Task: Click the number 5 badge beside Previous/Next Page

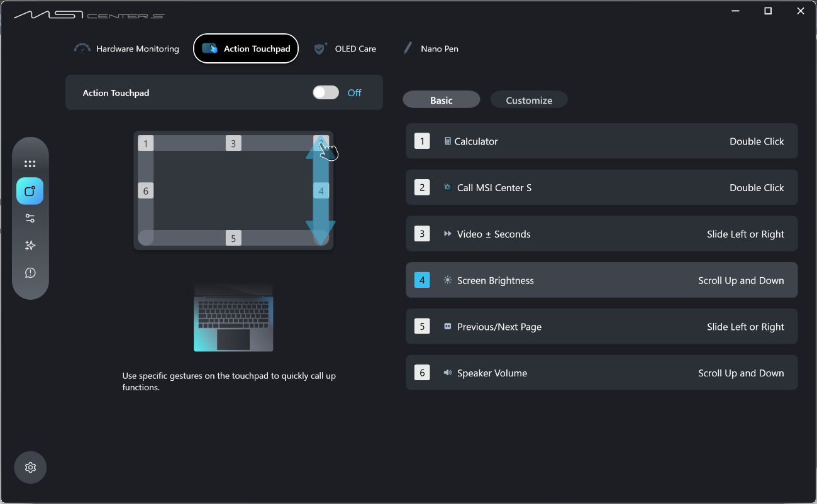Action: click(x=422, y=326)
